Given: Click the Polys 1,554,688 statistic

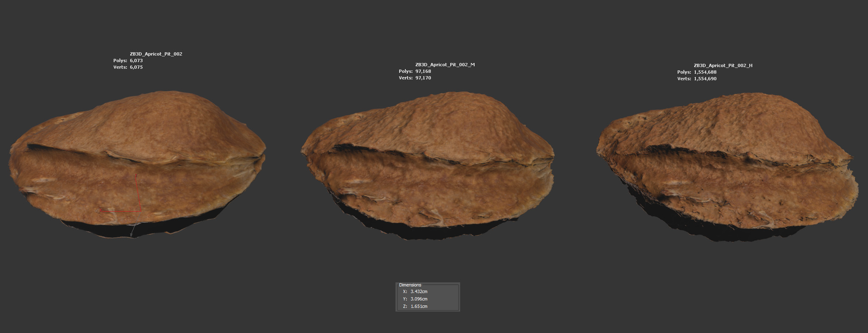Looking at the screenshot, I should click(x=705, y=72).
